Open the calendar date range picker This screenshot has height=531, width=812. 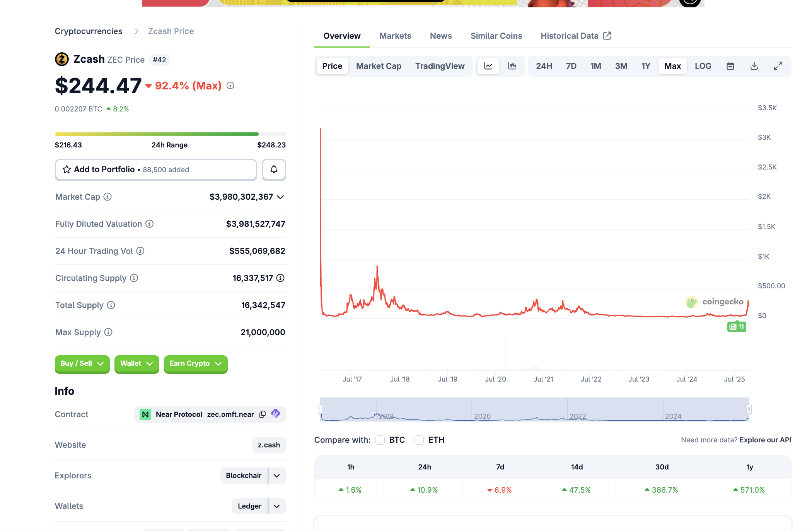tap(730, 66)
